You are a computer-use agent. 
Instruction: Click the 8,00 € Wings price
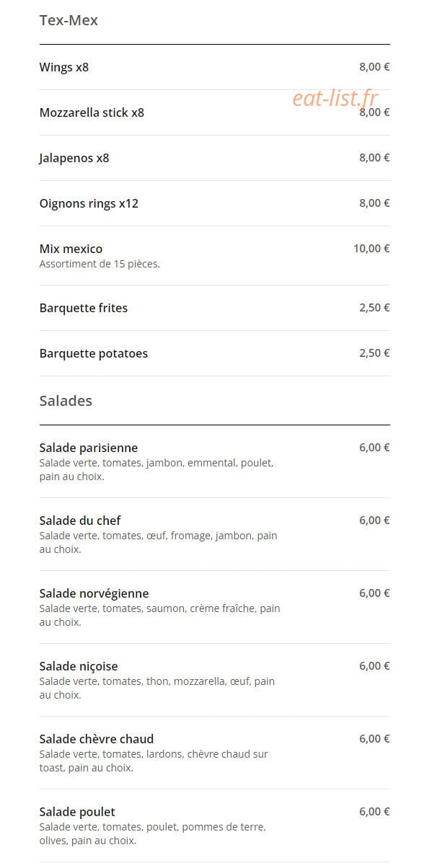point(374,67)
